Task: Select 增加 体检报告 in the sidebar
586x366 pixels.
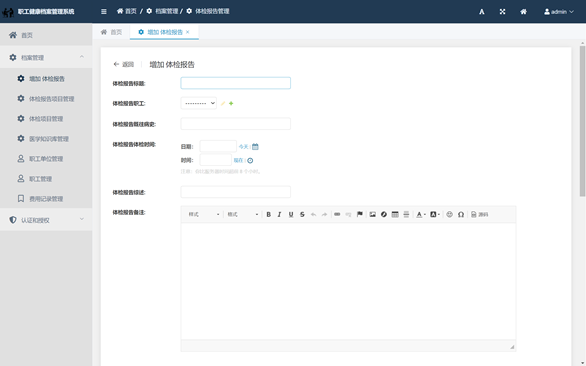Action: (46, 79)
